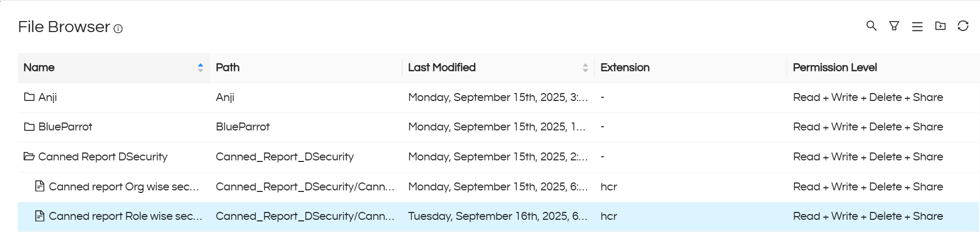The height and width of the screenshot is (234, 980).
Task: Open the BlueParrot folder name
Action: [x=65, y=127]
